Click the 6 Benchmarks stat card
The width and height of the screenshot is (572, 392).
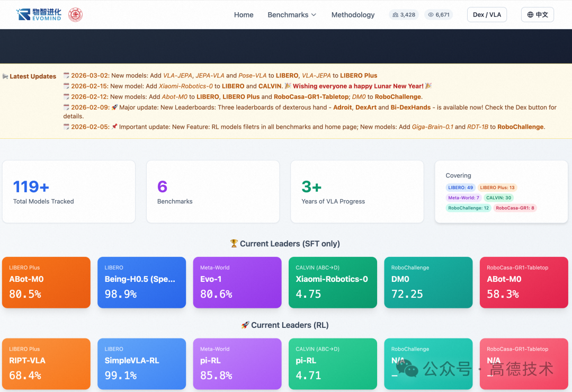pyautogui.click(x=213, y=192)
